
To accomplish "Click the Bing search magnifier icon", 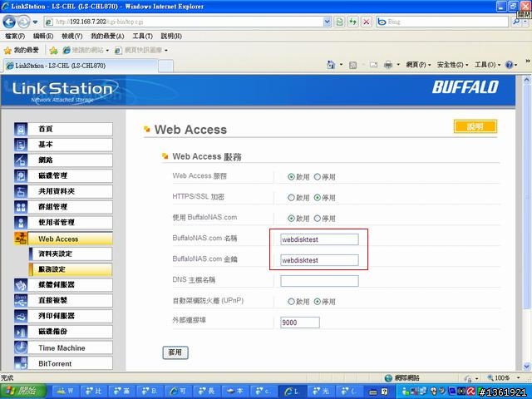I will pos(516,22).
